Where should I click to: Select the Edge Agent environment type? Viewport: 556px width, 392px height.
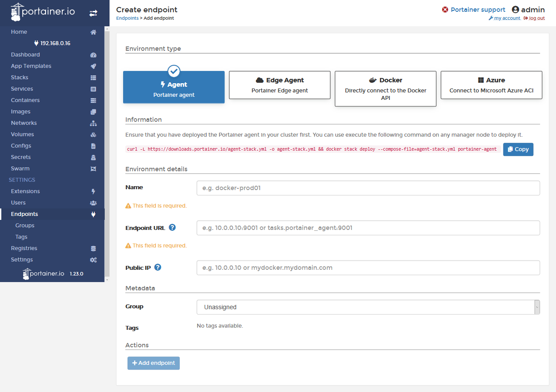pos(280,85)
